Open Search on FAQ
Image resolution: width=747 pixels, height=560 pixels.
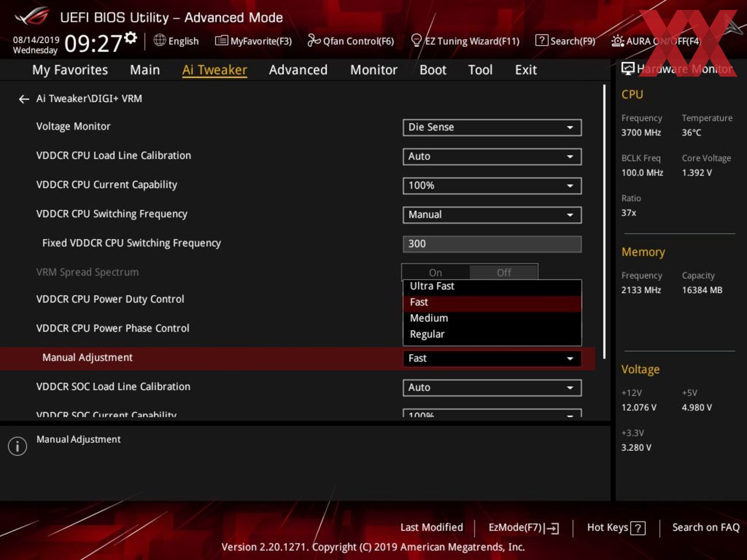(x=706, y=527)
